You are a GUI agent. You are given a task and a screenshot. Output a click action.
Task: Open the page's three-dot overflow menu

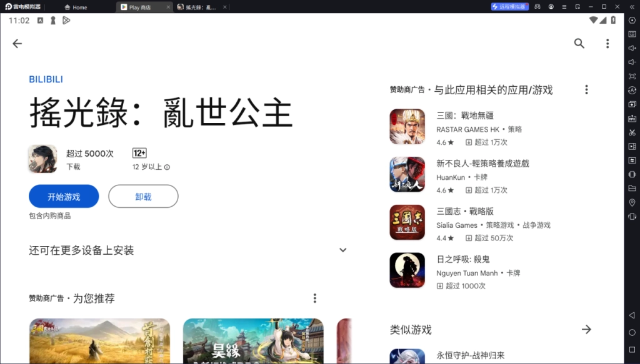(607, 44)
